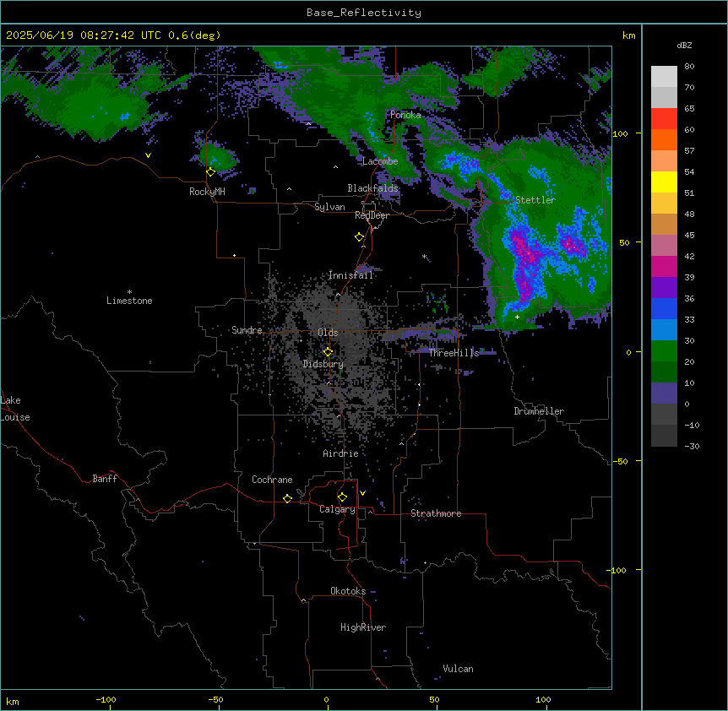
Task: Pick the magenta 39–42 dBZ legend swatch
Action: coord(664,266)
